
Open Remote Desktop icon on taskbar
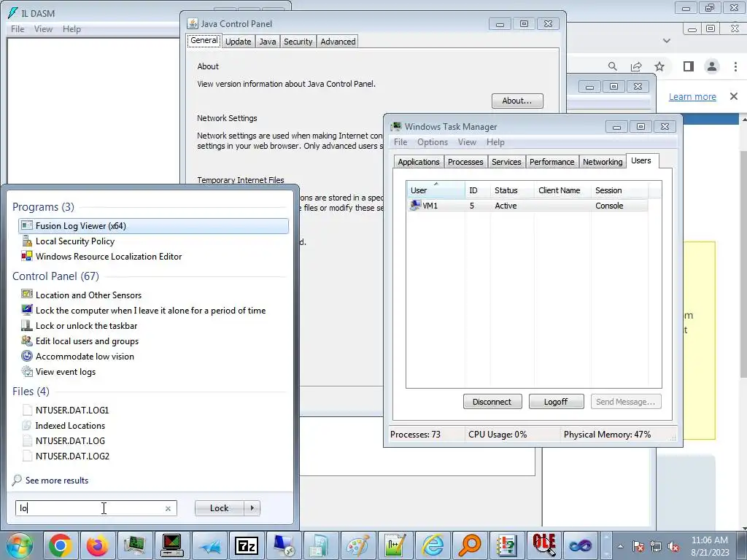click(285, 545)
